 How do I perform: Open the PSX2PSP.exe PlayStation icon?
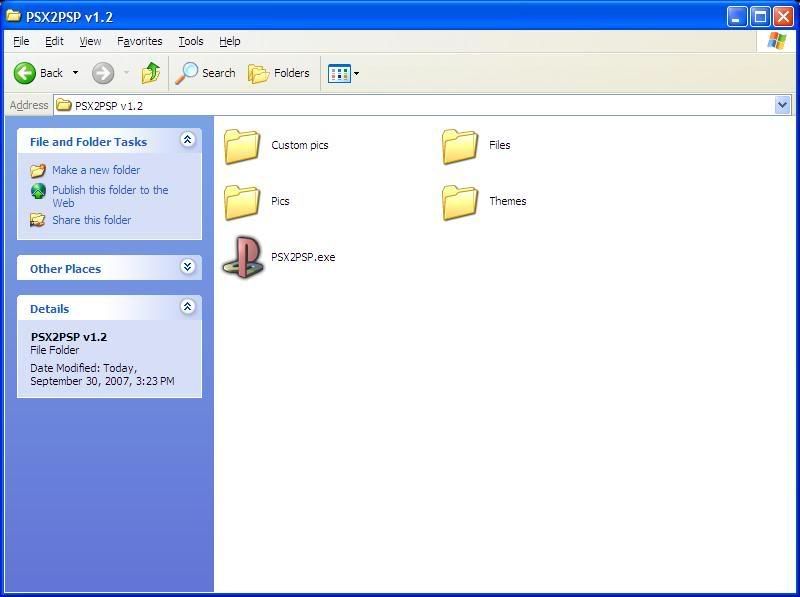[x=243, y=257]
